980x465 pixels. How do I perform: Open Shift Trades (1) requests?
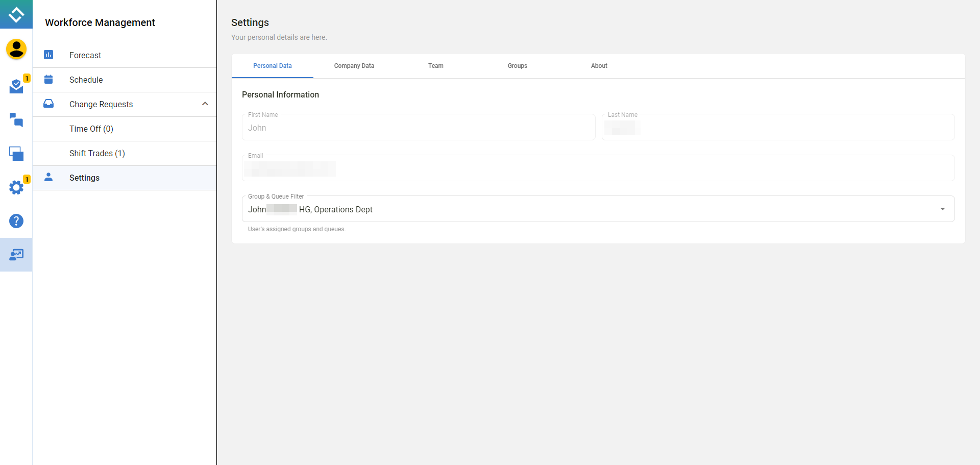[x=97, y=153]
